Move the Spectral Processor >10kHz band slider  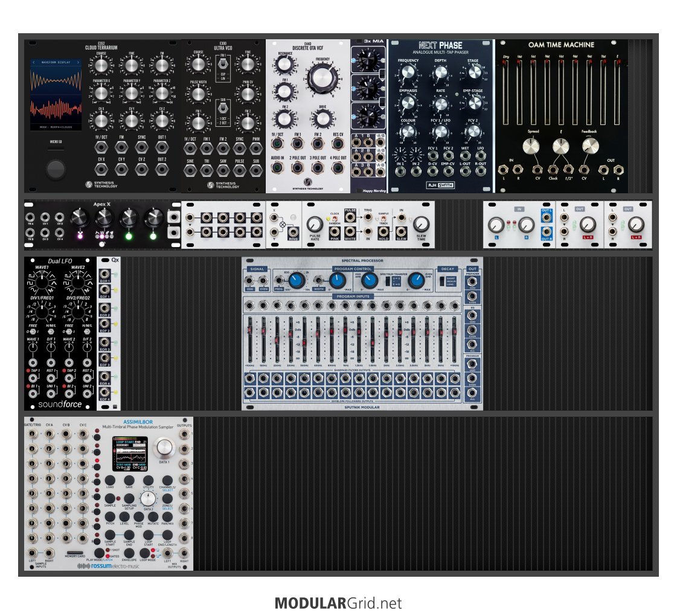[x=454, y=340]
